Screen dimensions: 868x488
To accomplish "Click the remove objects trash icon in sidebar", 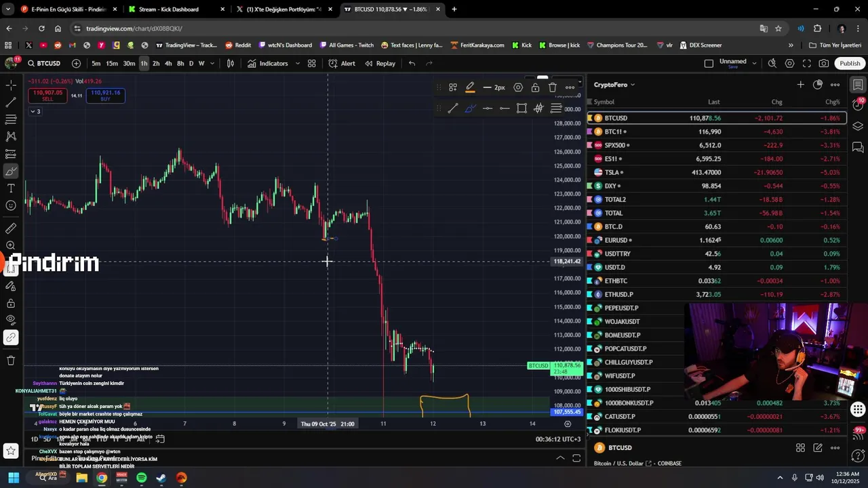I will click(x=11, y=361).
